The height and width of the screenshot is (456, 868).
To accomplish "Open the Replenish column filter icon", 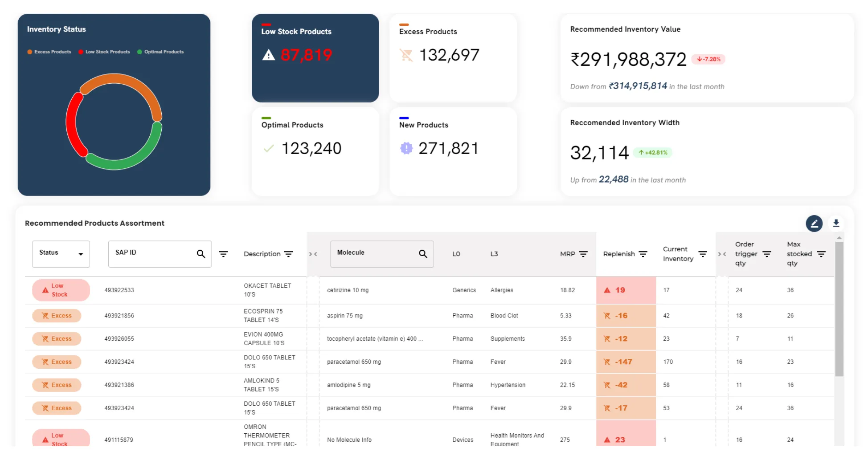I will click(x=643, y=254).
